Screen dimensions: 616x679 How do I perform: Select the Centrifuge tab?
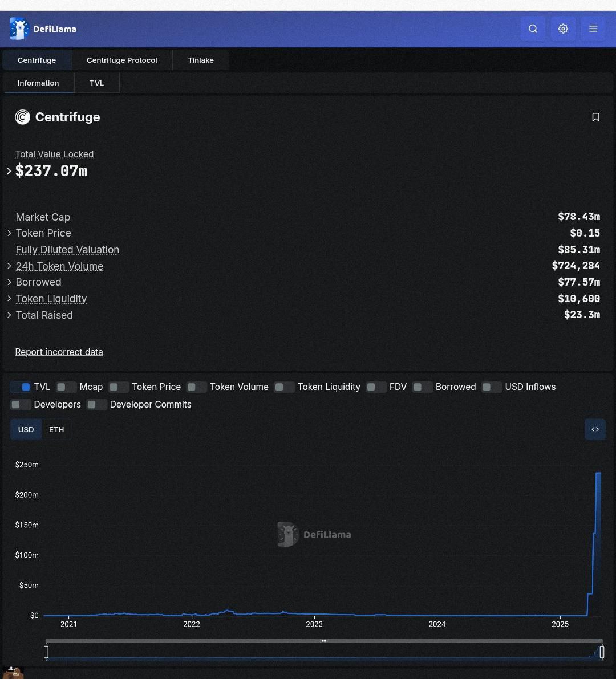pos(37,60)
